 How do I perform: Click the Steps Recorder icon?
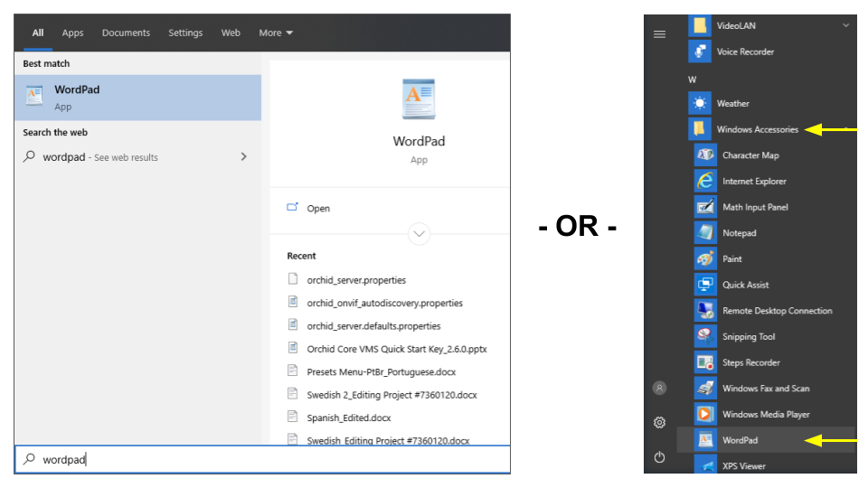coord(705,362)
